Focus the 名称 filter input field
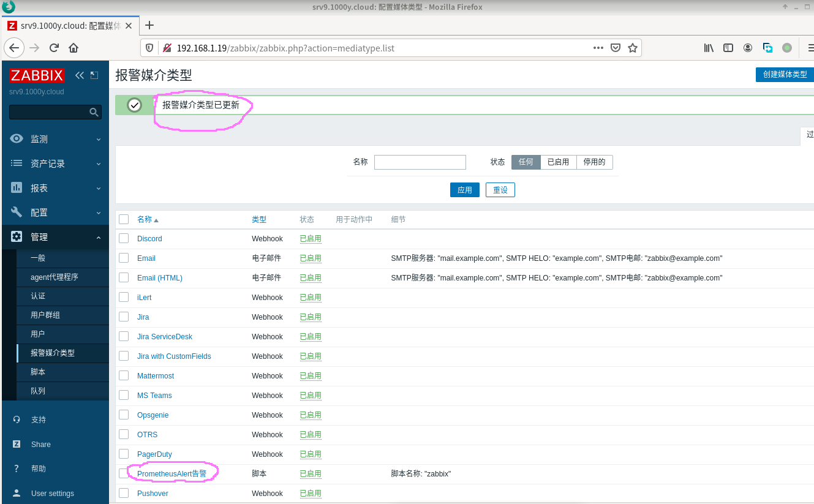 (x=420, y=162)
